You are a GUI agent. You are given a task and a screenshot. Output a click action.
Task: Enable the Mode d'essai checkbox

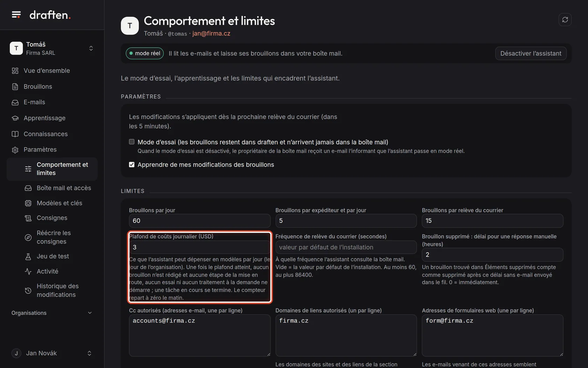tap(132, 142)
